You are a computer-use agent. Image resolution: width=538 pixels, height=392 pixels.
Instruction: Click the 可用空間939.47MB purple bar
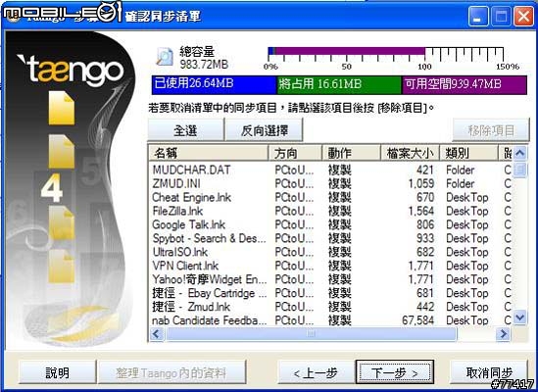click(465, 85)
